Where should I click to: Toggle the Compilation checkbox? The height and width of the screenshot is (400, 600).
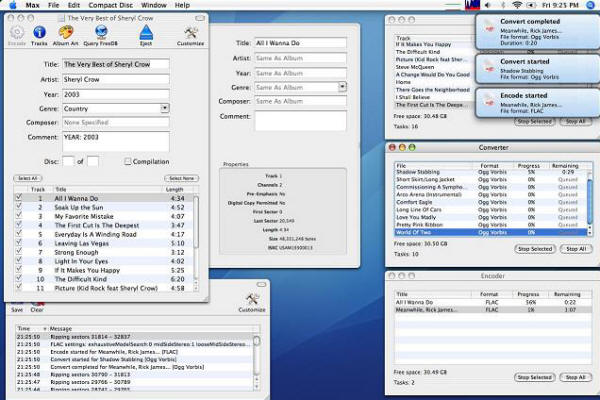128,162
